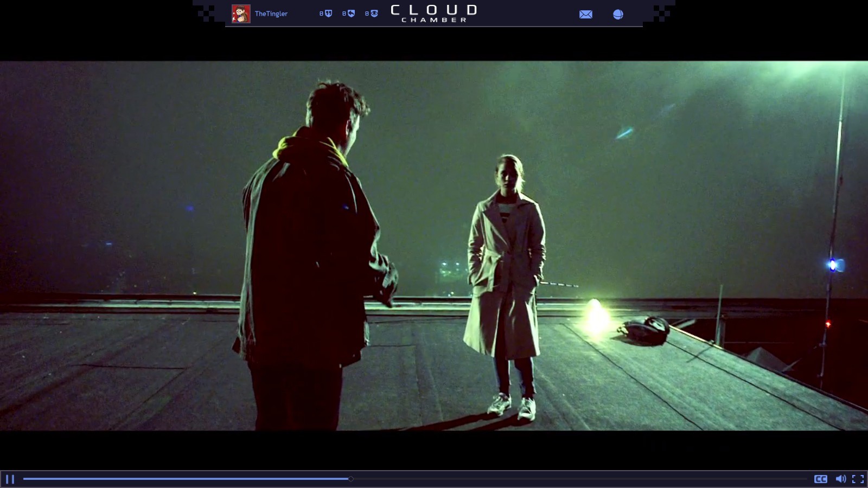Open the globe icon in top bar

618,14
